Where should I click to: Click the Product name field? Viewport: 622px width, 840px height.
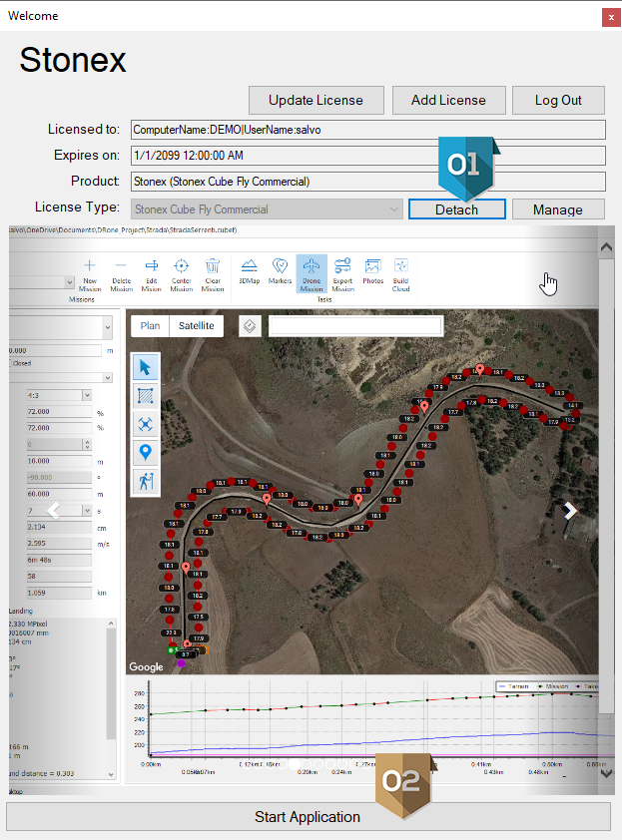coord(368,182)
